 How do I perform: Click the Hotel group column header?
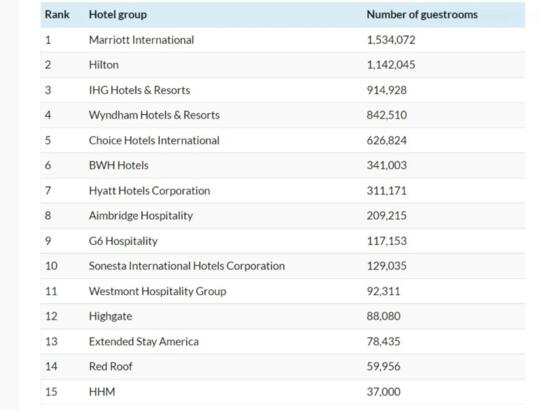pyautogui.click(x=118, y=14)
